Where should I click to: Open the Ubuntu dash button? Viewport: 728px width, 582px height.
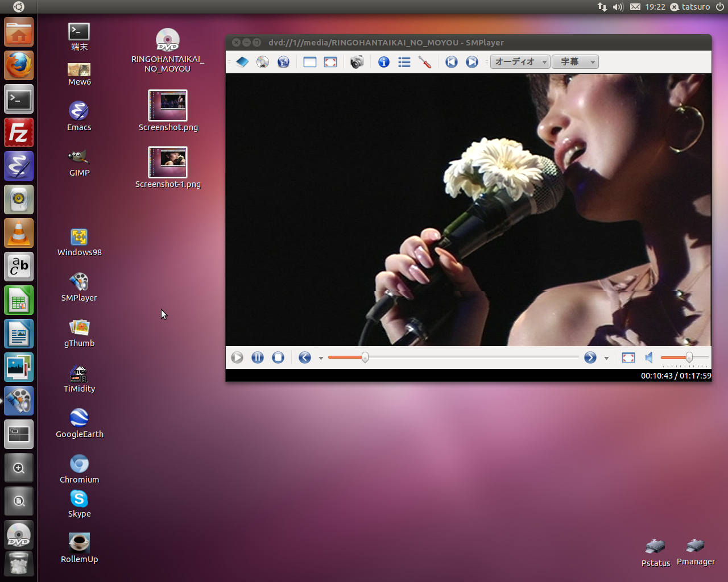pyautogui.click(x=18, y=7)
